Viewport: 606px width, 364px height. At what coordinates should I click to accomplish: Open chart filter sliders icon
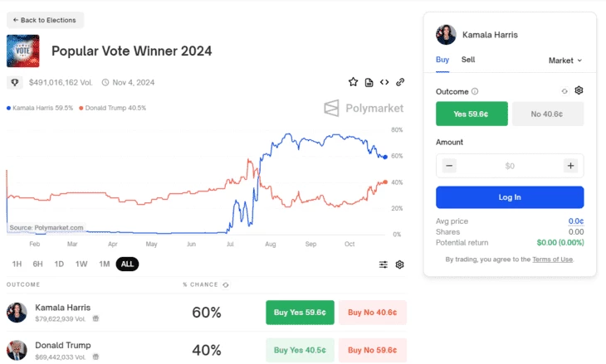tap(383, 265)
